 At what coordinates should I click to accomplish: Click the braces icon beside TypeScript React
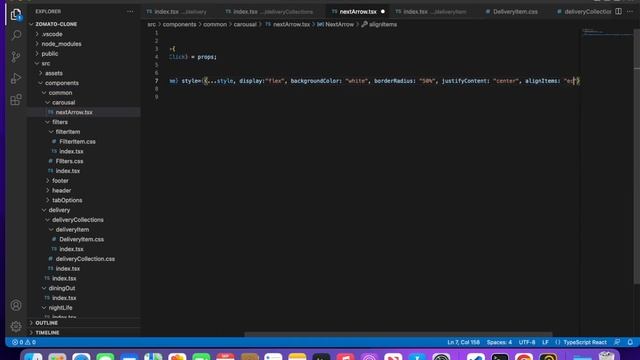click(x=558, y=342)
